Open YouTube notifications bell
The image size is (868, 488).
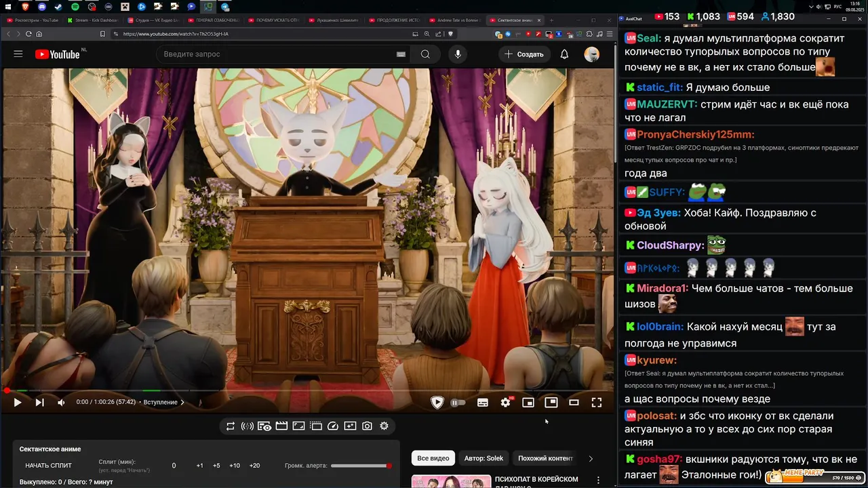(x=564, y=54)
